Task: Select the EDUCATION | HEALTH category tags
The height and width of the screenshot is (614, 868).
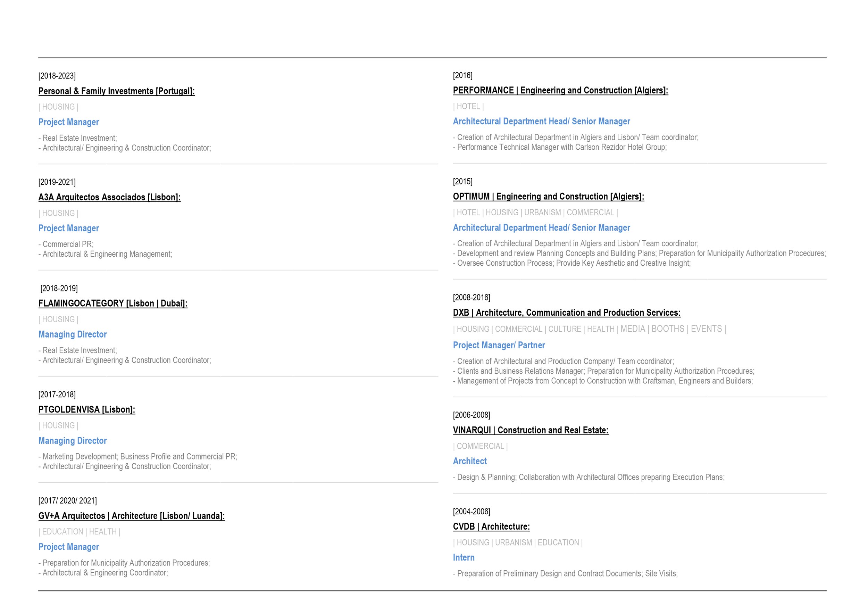Action: (x=79, y=532)
